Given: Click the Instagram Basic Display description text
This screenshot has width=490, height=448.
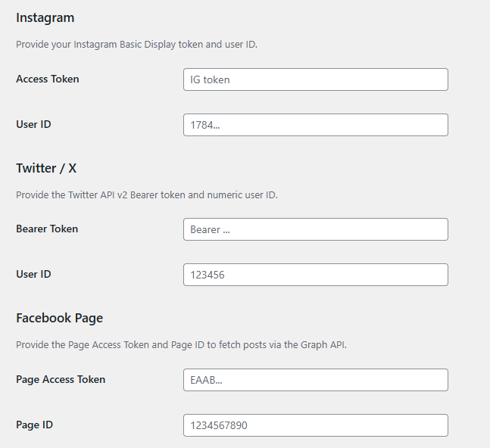Looking at the screenshot, I should click(136, 45).
